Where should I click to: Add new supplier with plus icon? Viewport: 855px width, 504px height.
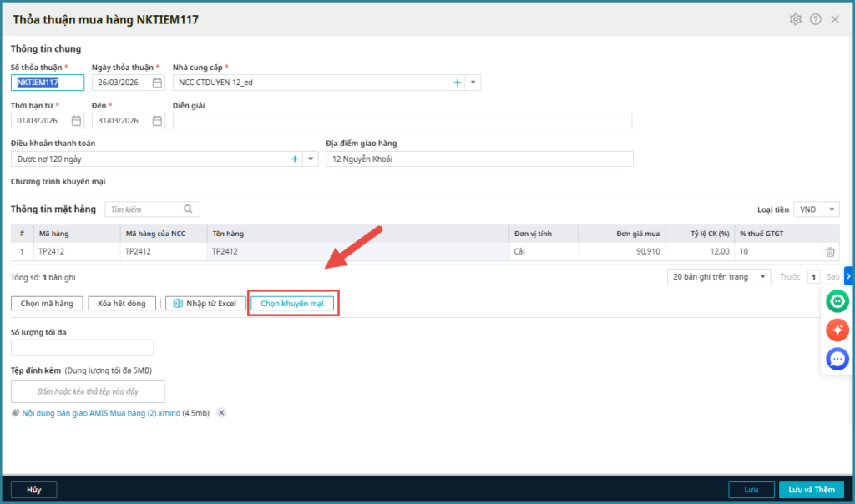coord(457,83)
